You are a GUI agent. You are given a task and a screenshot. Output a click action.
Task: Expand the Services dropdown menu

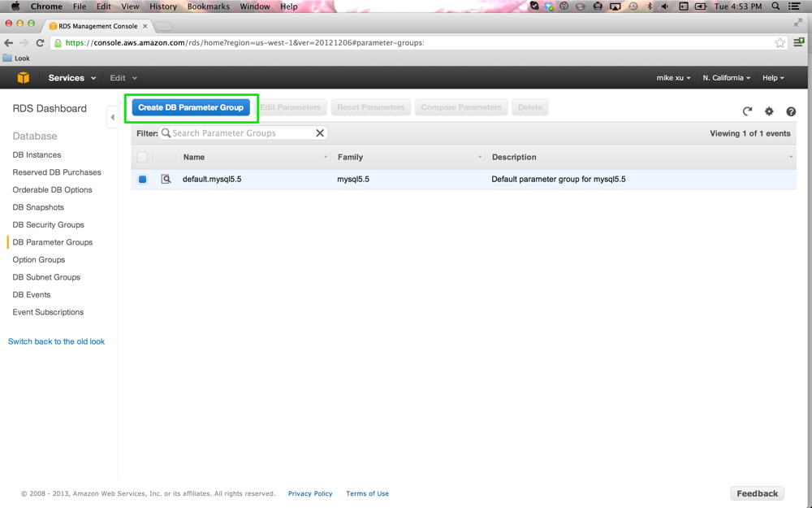pos(71,78)
